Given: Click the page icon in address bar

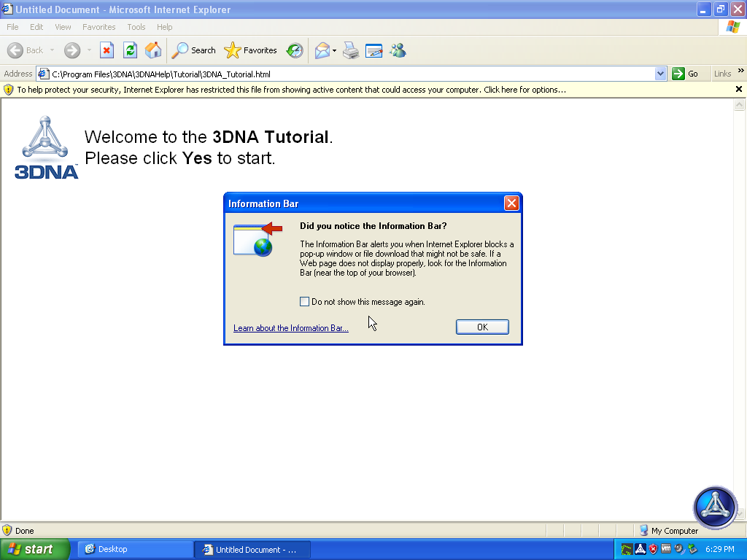Looking at the screenshot, I should pos(43,74).
